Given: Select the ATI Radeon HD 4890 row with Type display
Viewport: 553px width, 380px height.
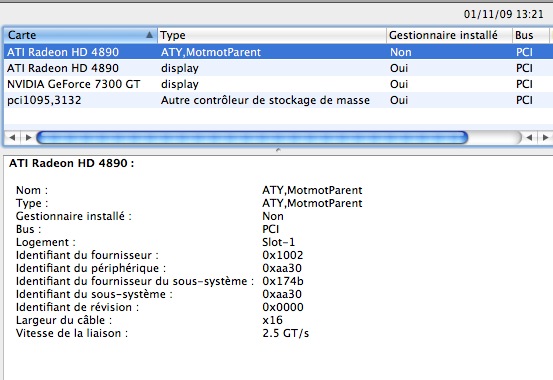Looking at the screenshot, I should pyautogui.click(x=278, y=68).
